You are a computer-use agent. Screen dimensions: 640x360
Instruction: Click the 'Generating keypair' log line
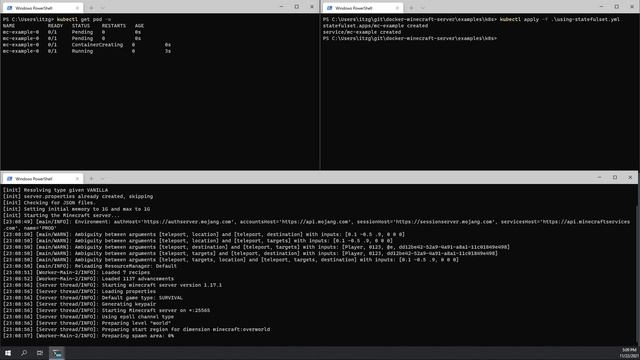tap(80, 304)
